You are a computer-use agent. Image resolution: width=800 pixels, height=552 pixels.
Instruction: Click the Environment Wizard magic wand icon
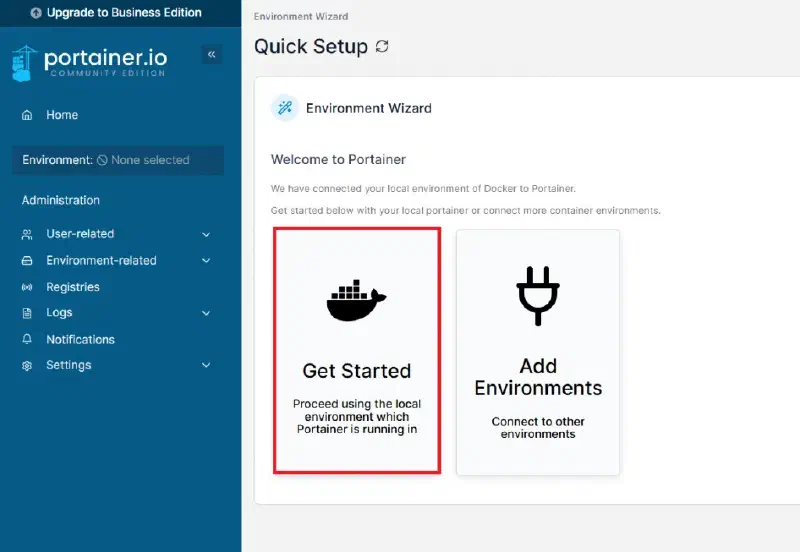pos(285,108)
